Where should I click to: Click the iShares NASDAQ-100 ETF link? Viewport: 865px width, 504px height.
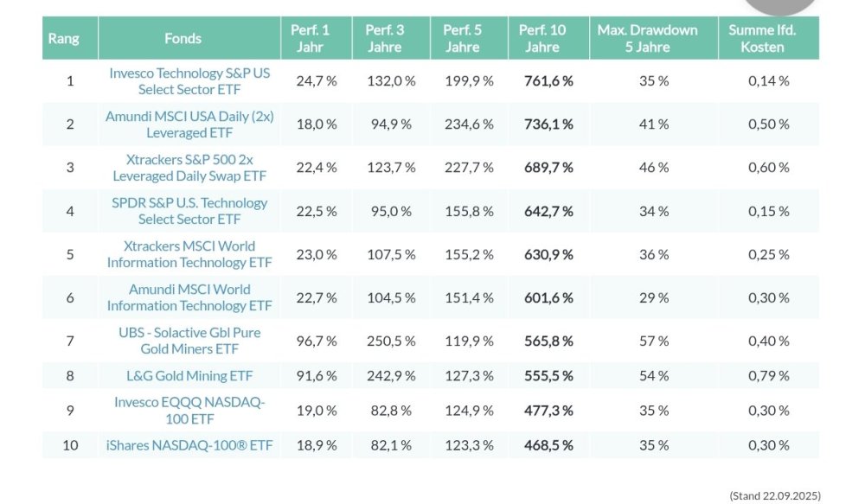(x=189, y=445)
